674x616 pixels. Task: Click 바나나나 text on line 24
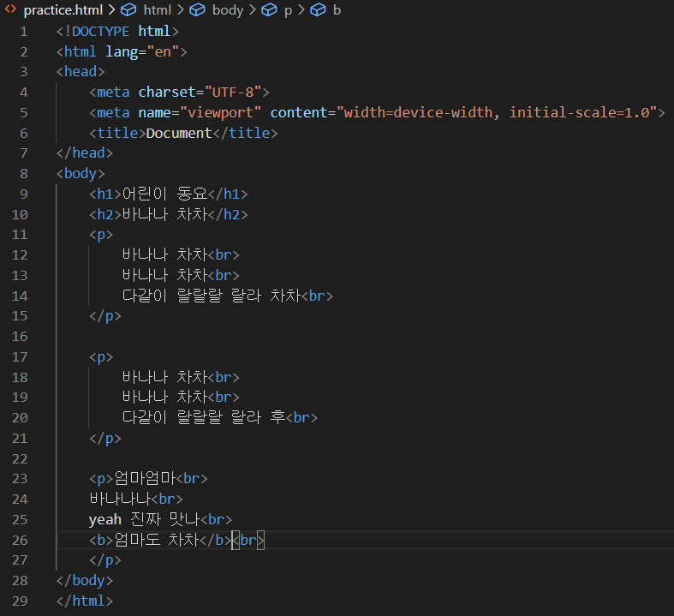120,499
